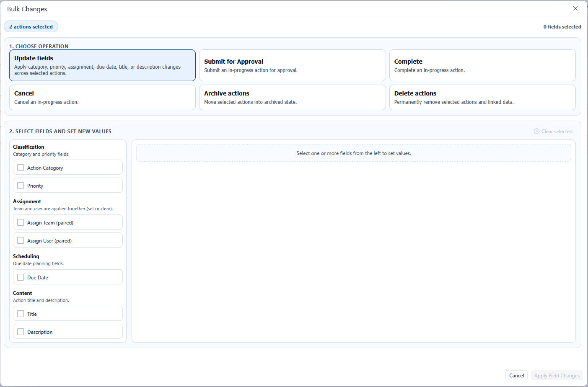This screenshot has width=588, height=387.
Task: Select the Update fields operation card
Action: coord(102,65)
